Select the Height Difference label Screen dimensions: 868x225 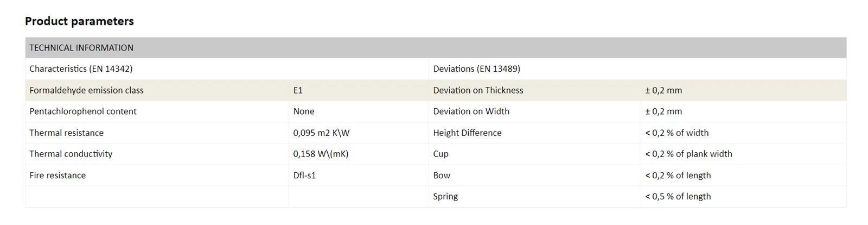click(x=467, y=133)
